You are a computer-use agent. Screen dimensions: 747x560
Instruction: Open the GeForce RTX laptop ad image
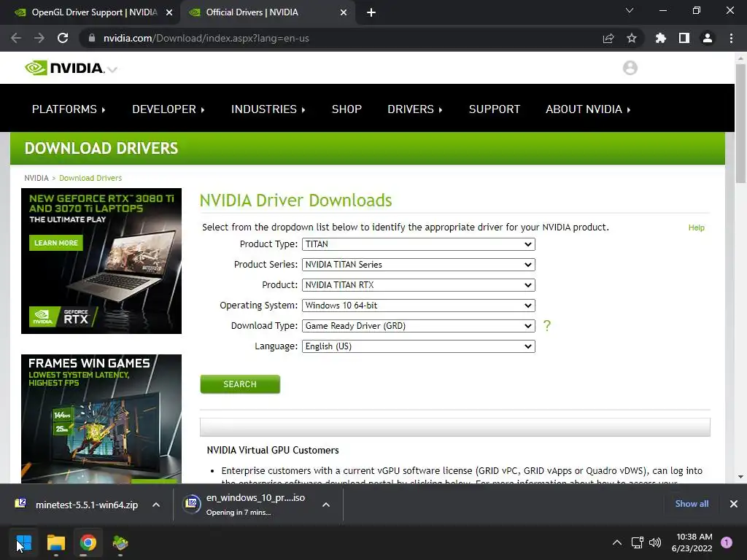pyautogui.click(x=101, y=261)
